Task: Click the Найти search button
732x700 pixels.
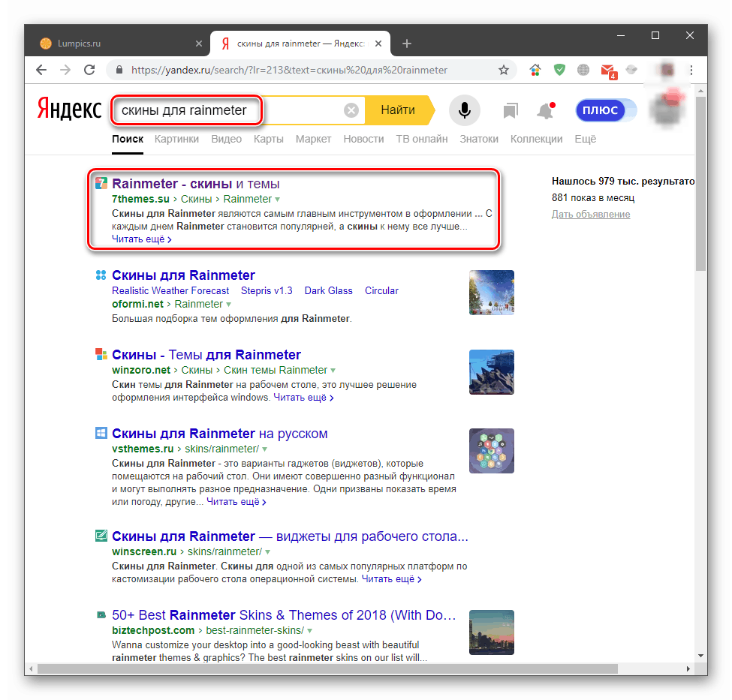Action: [398, 110]
